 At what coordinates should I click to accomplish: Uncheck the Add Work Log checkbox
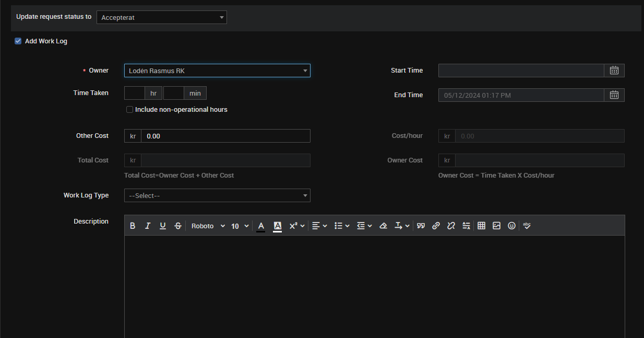pos(18,41)
